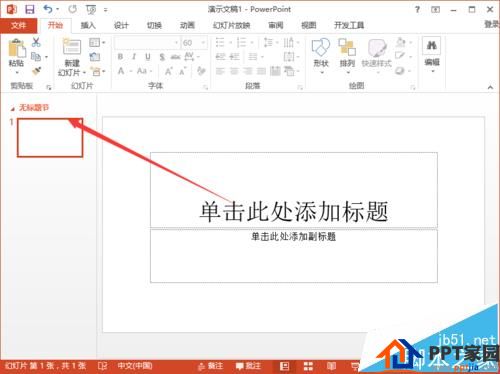
Task: Toggle Center alignment for paragraph
Action: pos(234,71)
